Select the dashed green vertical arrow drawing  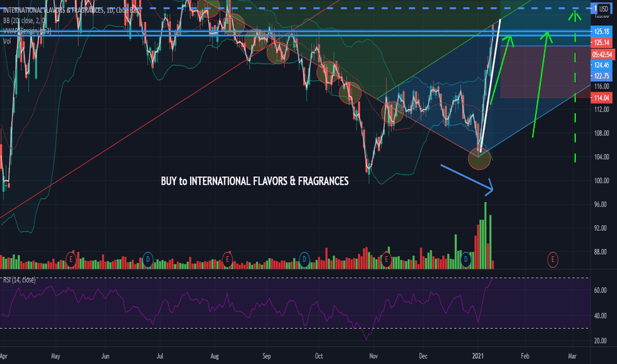pos(575,87)
